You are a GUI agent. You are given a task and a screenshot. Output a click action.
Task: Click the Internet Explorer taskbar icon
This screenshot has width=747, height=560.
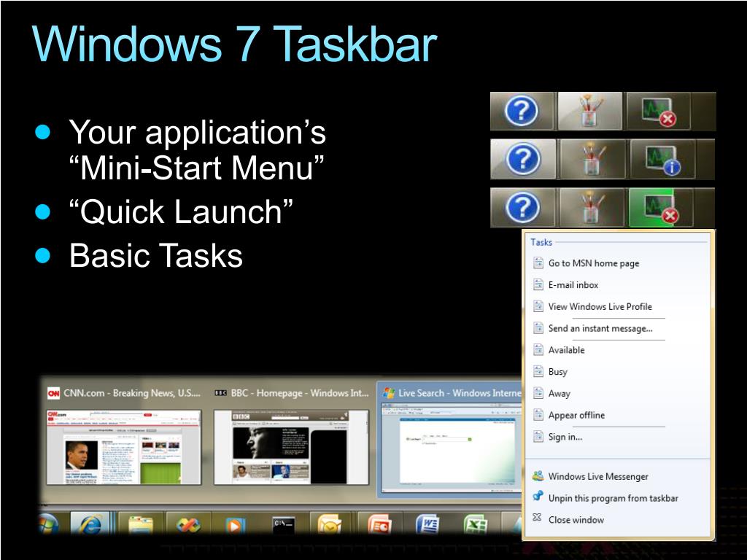(x=91, y=524)
